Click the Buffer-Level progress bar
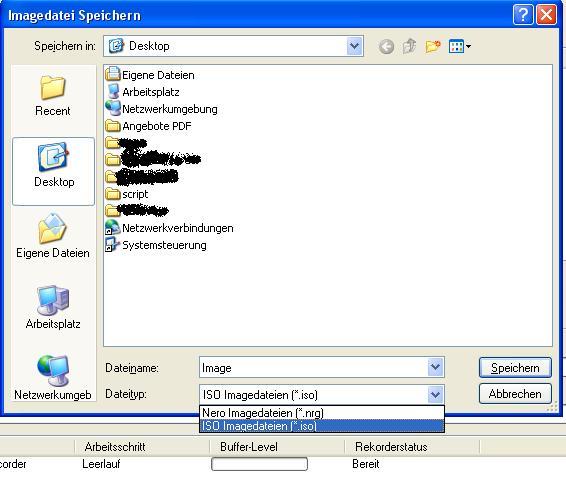 (259, 464)
